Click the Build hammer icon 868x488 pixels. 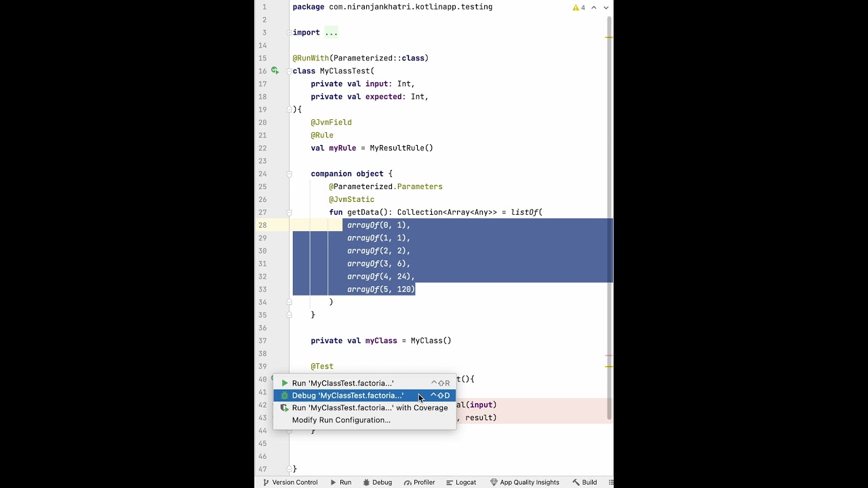click(576, 483)
